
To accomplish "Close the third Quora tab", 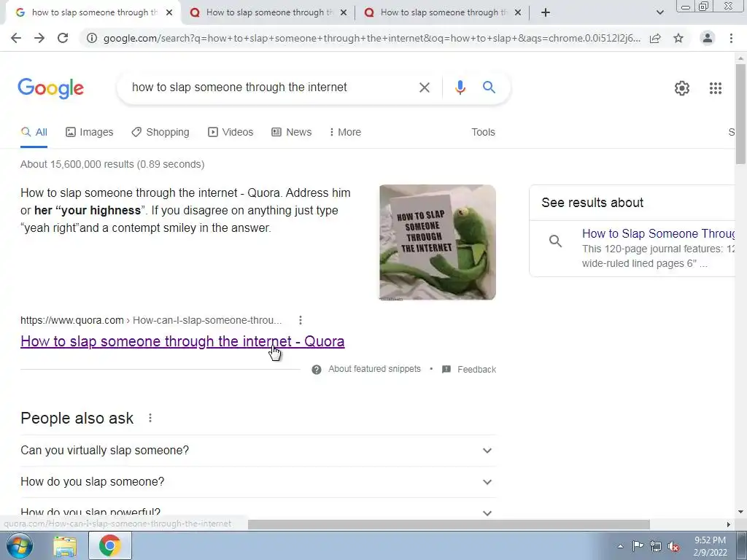I will pyautogui.click(x=518, y=12).
